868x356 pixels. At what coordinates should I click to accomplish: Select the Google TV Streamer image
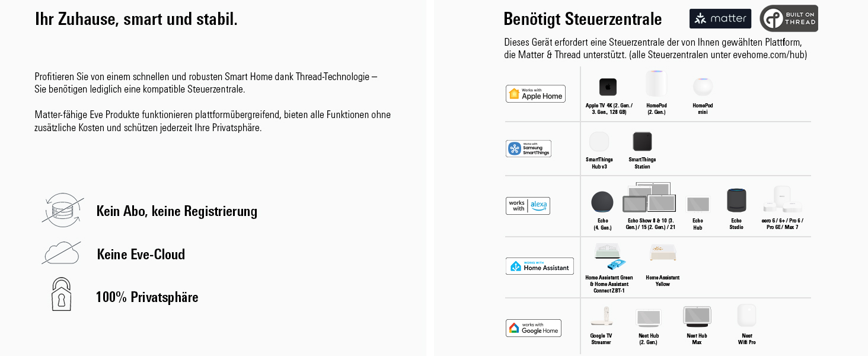tap(601, 317)
